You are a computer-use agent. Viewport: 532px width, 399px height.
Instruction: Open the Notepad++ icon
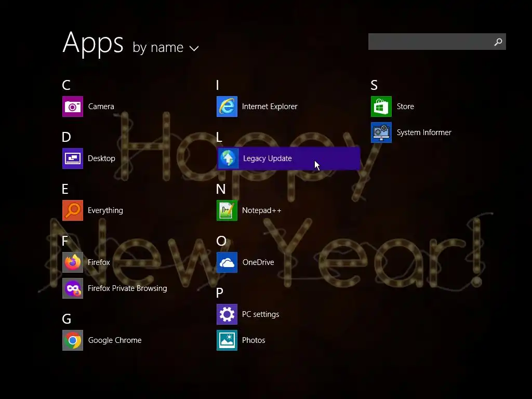tap(227, 210)
